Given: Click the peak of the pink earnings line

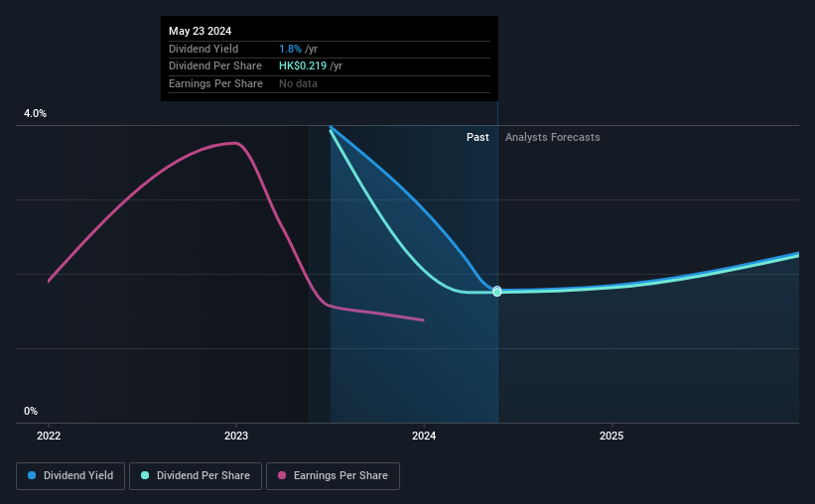Looking at the screenshot, I should point(234,143).
